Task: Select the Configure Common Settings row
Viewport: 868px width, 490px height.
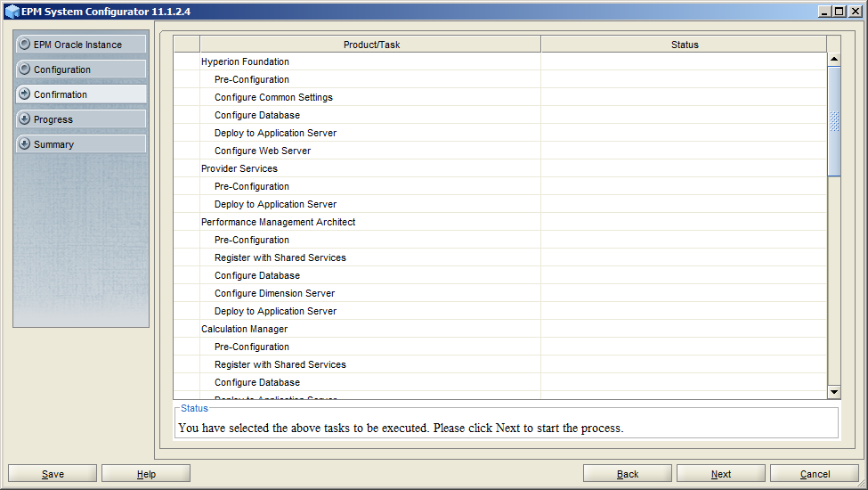Action: (x=500, y=97)
